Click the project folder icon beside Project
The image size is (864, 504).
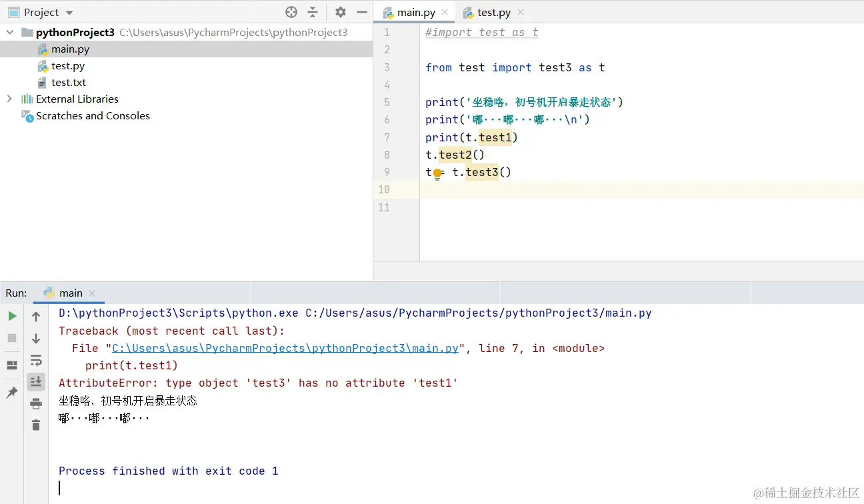tap(13, 12)
